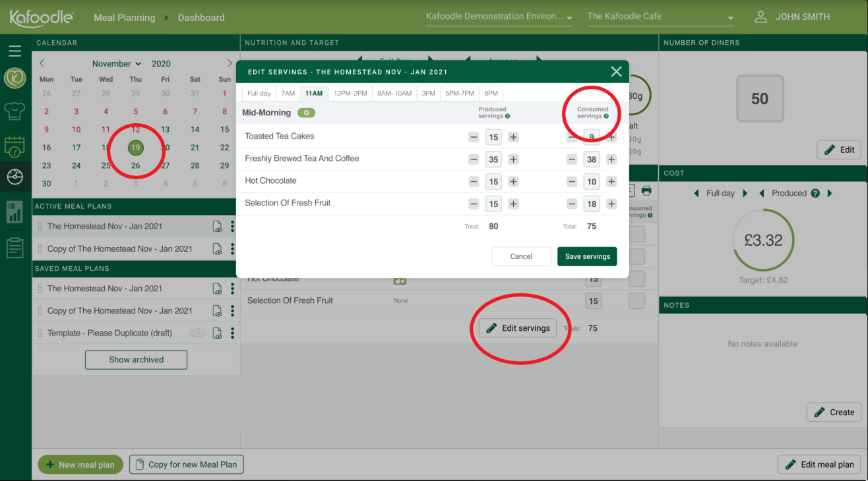Click produced servings field for Freshly Brewed Tea
Image resolution: width=868 pixels, height=481 pixels.
click(493, 159)
